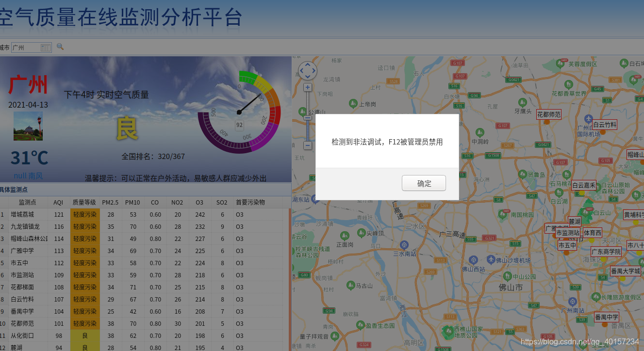The image size is (644, 351).
Task: Click the 贤鲁岛 scenic icon on map
Action: [522, 174]
